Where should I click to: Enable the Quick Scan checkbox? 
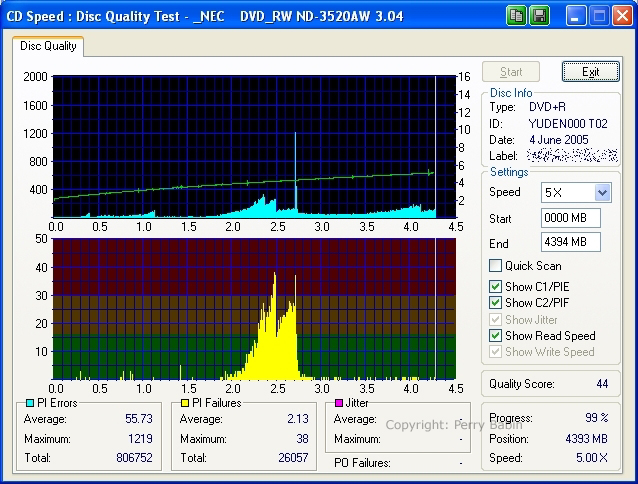[x=495, y=266]
